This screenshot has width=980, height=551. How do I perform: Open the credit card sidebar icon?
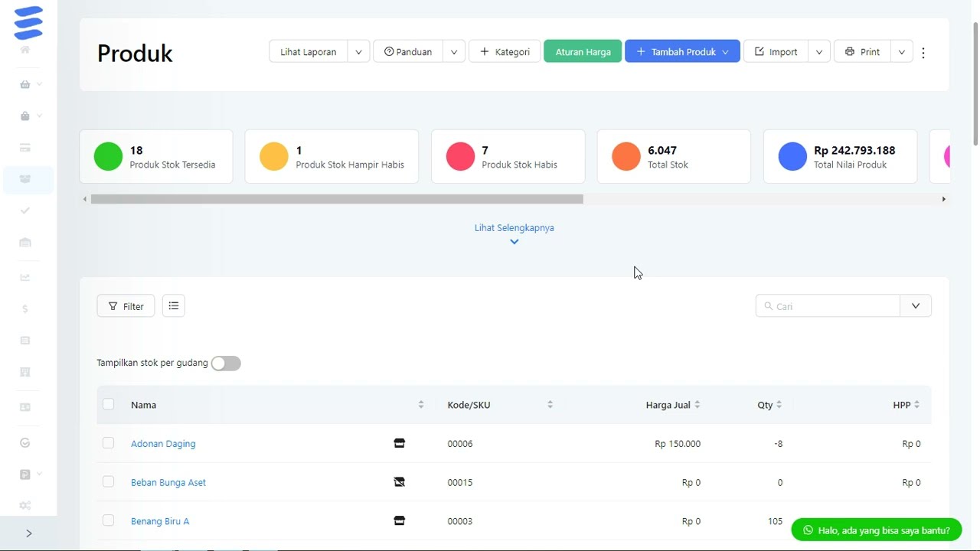(25, 148)
